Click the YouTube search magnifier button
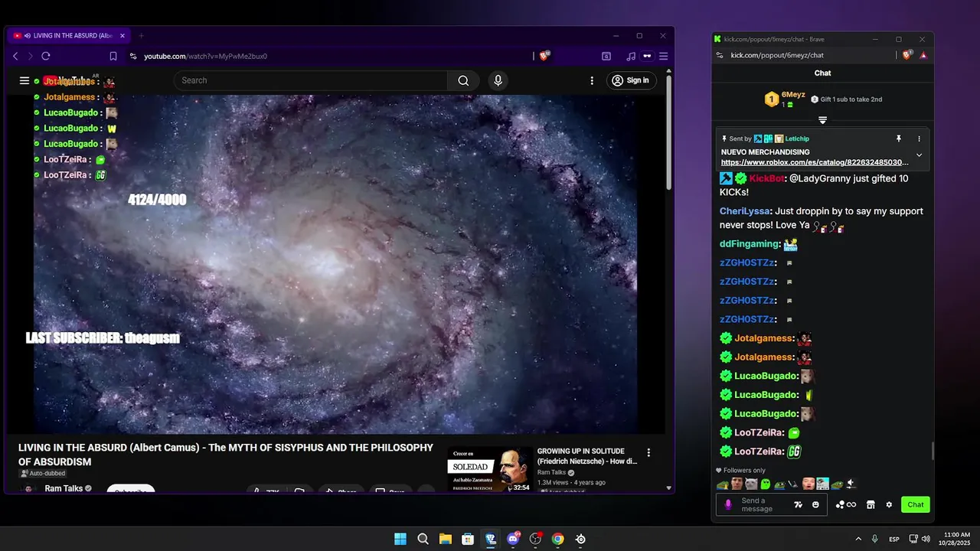The image size is (980, 551). pos(463,80)
